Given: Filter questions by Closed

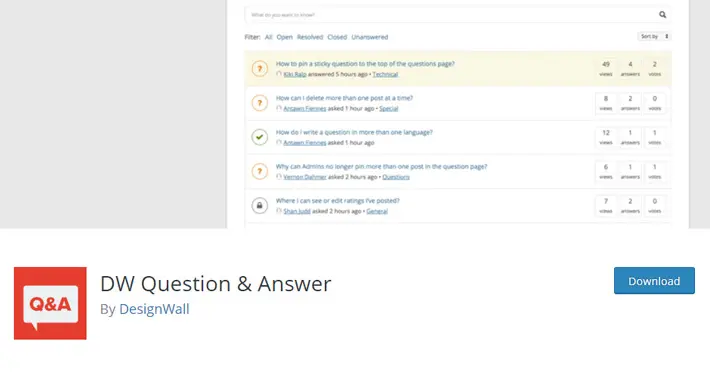Looking at the screenshot, I should (x=337, y=37).
